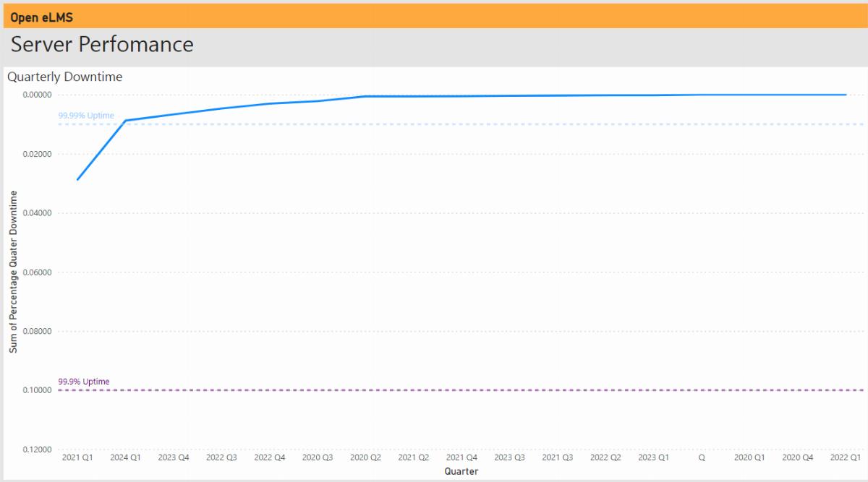Select the 2024 Q1 axis label
The width and height of the screenshot is (868, 482).
[126, 458]
